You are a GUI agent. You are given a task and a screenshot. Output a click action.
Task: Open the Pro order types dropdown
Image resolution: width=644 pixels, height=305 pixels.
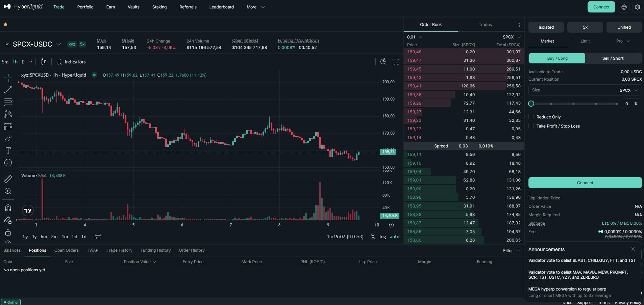click(x=623, y=41)
